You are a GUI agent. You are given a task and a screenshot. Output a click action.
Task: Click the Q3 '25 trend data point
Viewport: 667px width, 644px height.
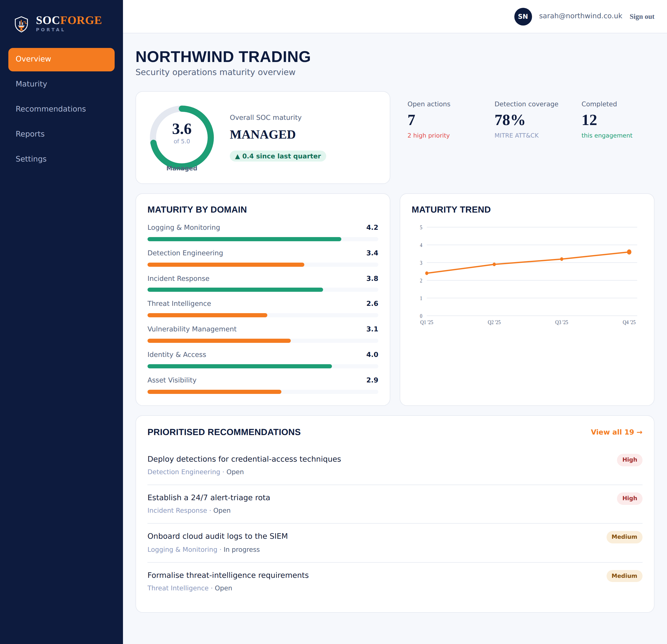coord(561,259)
